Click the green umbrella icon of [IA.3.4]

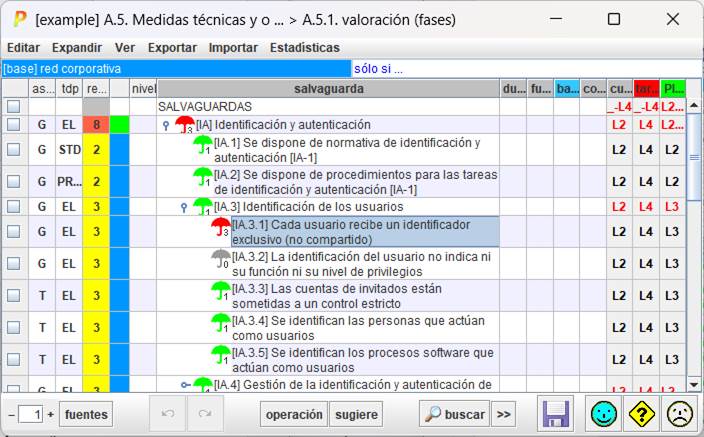tap(221, 322)
